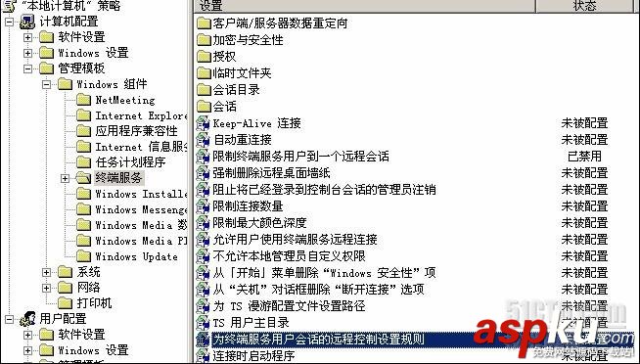Viewport: 640px width, 364px height.
Task: Select the Windows 组件 tree item
Action: coord(112,84)
